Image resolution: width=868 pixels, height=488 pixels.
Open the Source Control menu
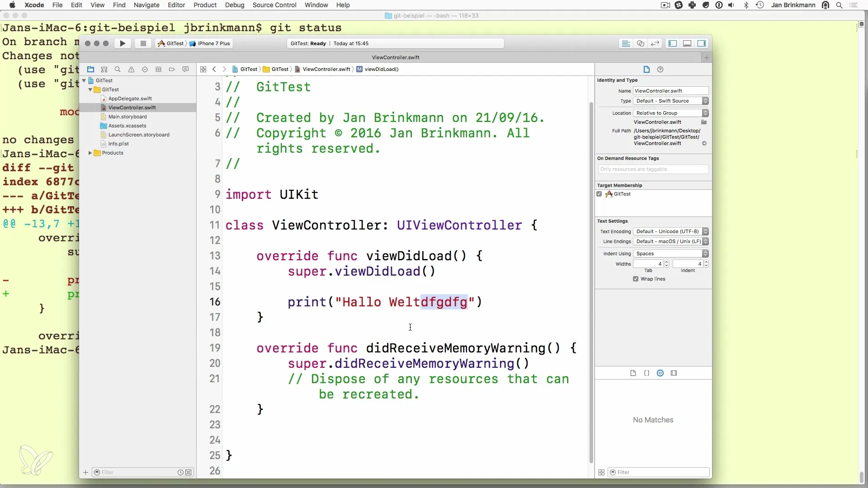point(274,5)
